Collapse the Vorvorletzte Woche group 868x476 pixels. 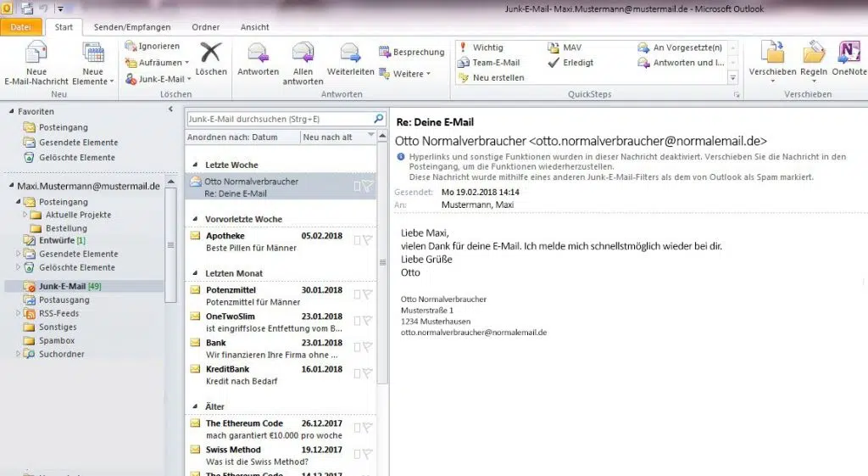(x=195, y=219)
